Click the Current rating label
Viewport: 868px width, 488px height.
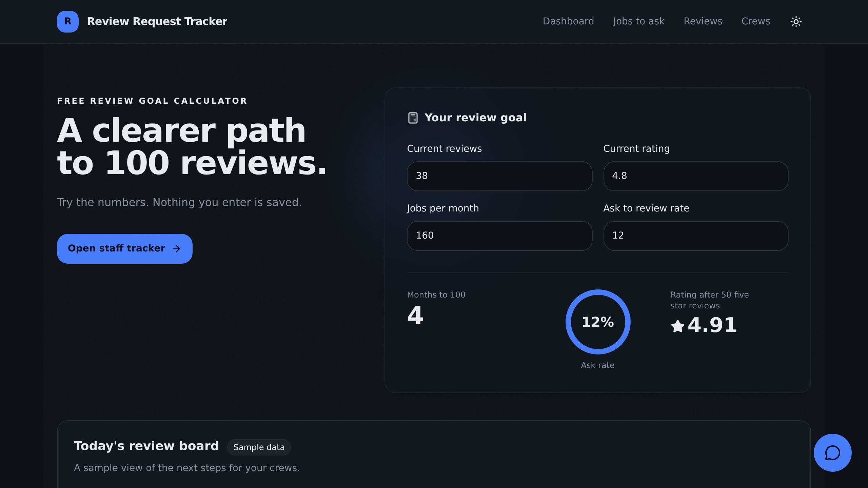(x=636, y=148)
